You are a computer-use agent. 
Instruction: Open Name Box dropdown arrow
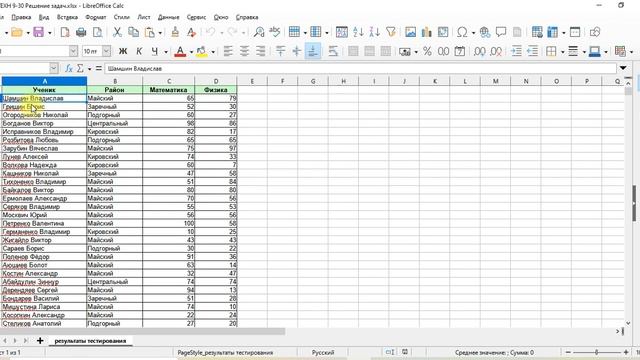tap(53, 69)
